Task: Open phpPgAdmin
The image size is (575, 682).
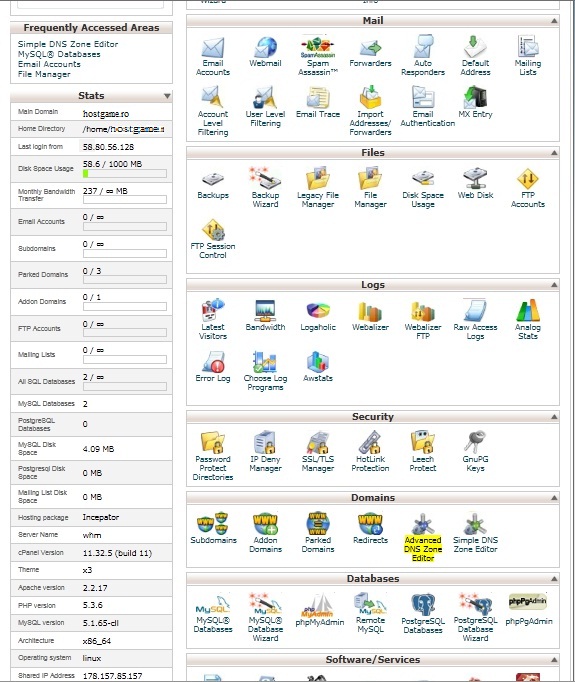Action: [528, 610]
